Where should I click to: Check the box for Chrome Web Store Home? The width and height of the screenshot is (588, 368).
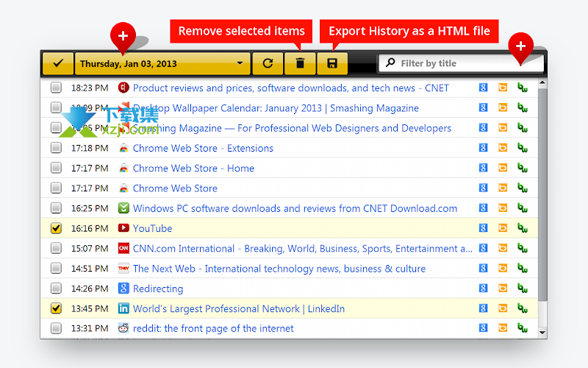(56, 168)
